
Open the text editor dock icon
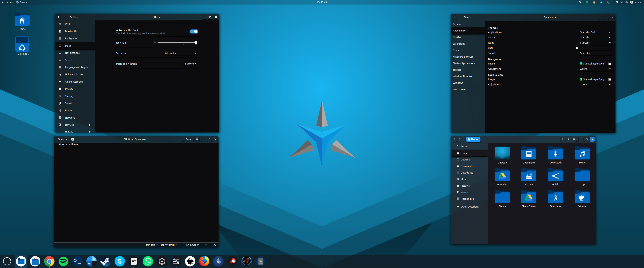[134, 261]
